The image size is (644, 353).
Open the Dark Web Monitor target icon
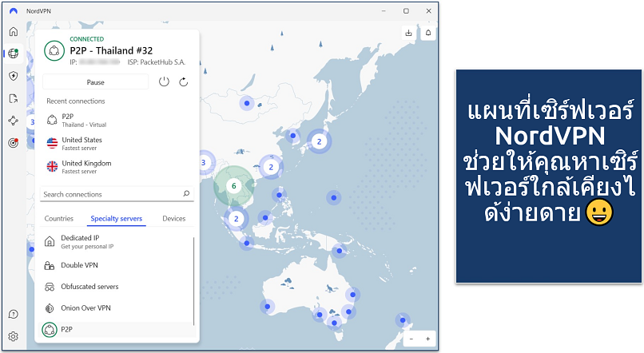tap(13, 142)
